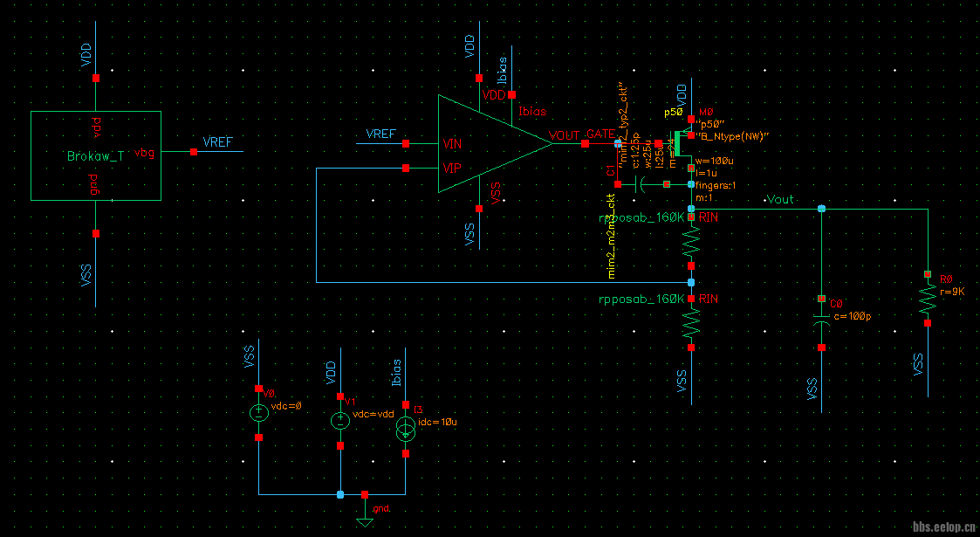980x537 pixels.
Task: Click the bbs.eetop.cn watermark link
Action: 944,527
